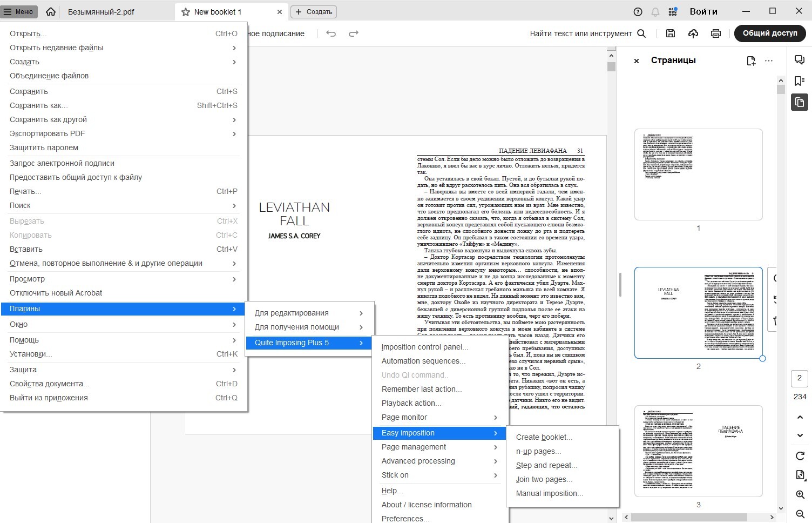Select the page 3 thumbnail
The height and width of the screenshot is (523, 812).
click(x=698, y=451)
